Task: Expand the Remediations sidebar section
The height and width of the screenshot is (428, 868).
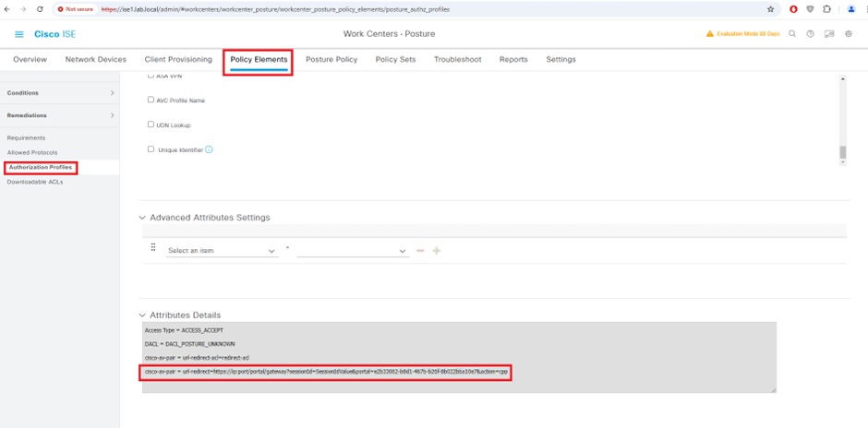Action: [x=60, y=115]
